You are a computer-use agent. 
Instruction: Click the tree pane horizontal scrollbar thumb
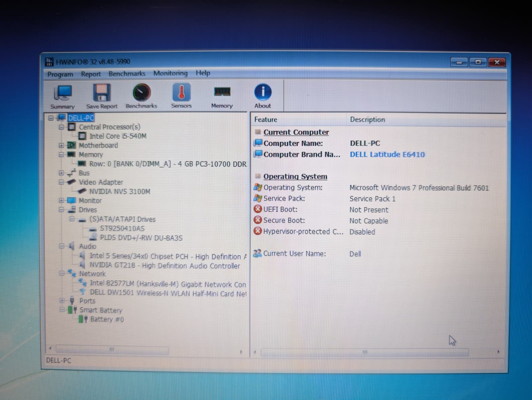point(112,350)
